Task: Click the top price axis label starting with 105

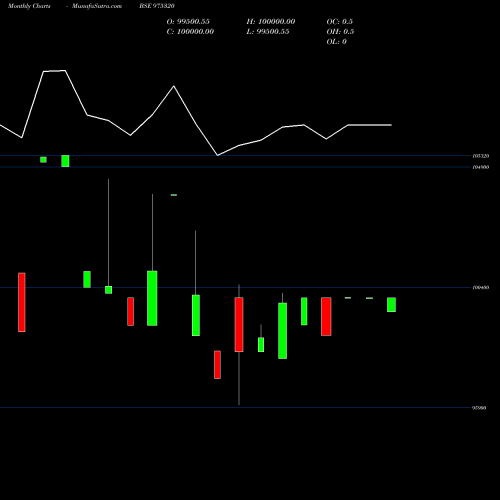Action: pos(481,156)
